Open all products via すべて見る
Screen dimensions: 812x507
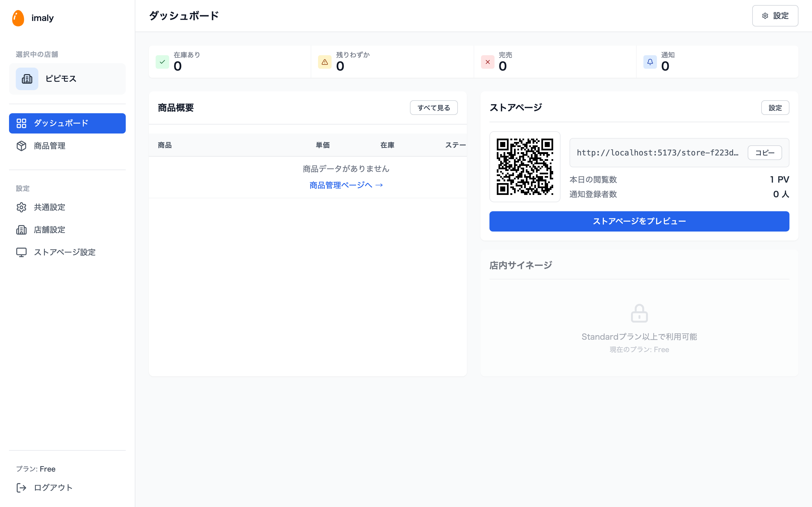pos(434,108)
